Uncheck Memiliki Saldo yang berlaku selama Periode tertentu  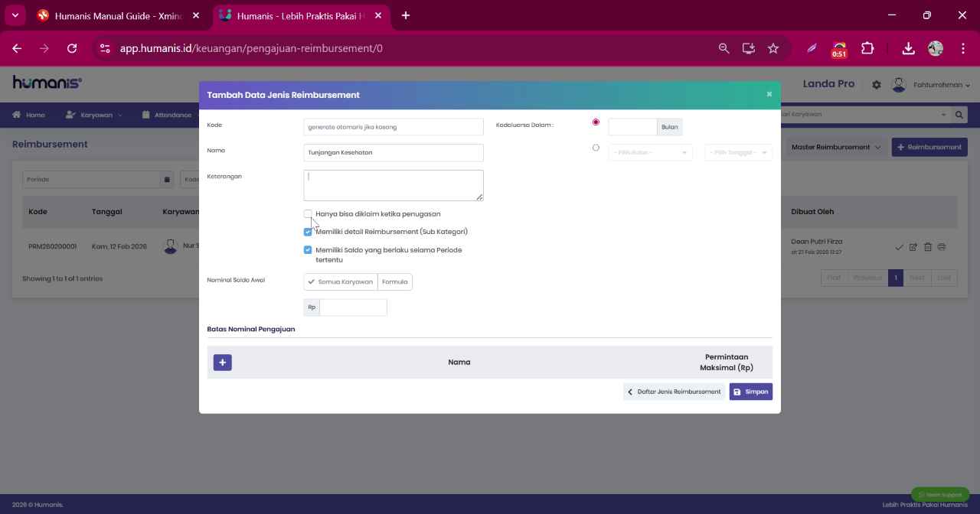point(308,250)
